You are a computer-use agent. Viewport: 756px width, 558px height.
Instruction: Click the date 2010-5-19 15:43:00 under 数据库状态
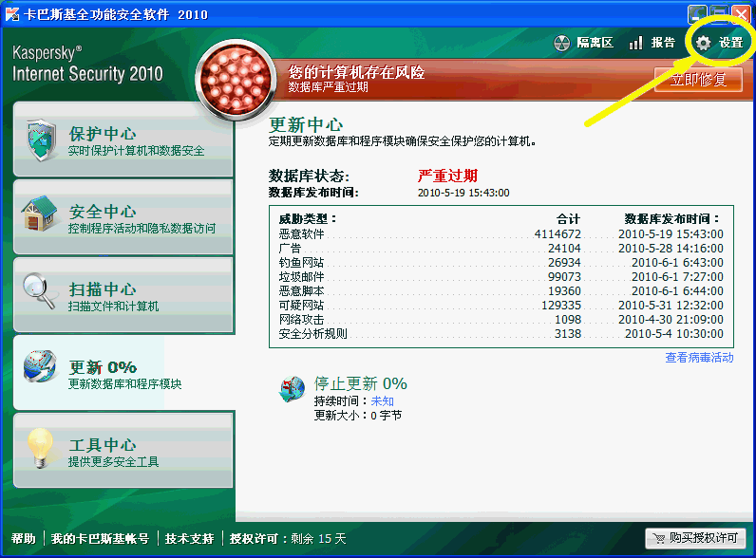[463, 193]
